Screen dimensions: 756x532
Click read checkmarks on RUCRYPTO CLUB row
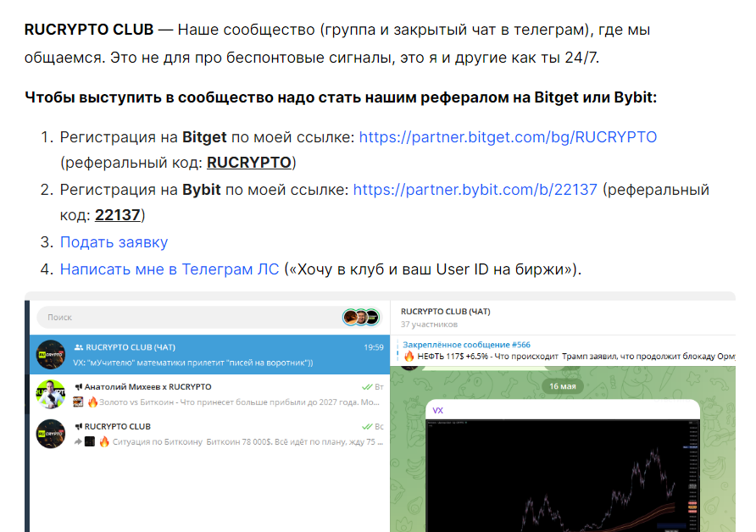(367, 426)
